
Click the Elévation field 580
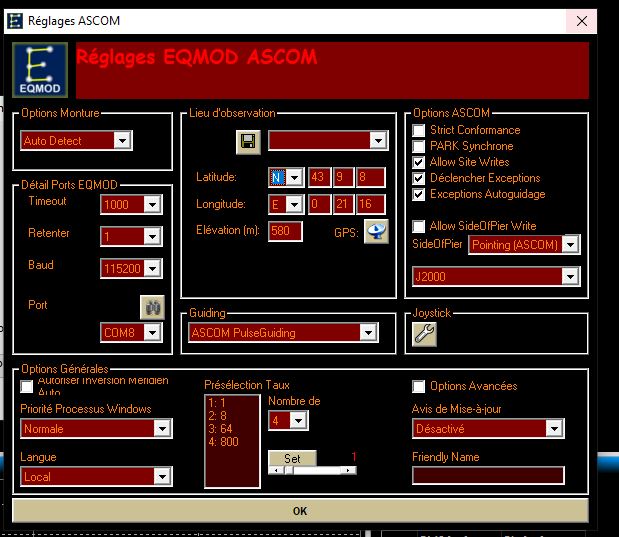point(285,231)
